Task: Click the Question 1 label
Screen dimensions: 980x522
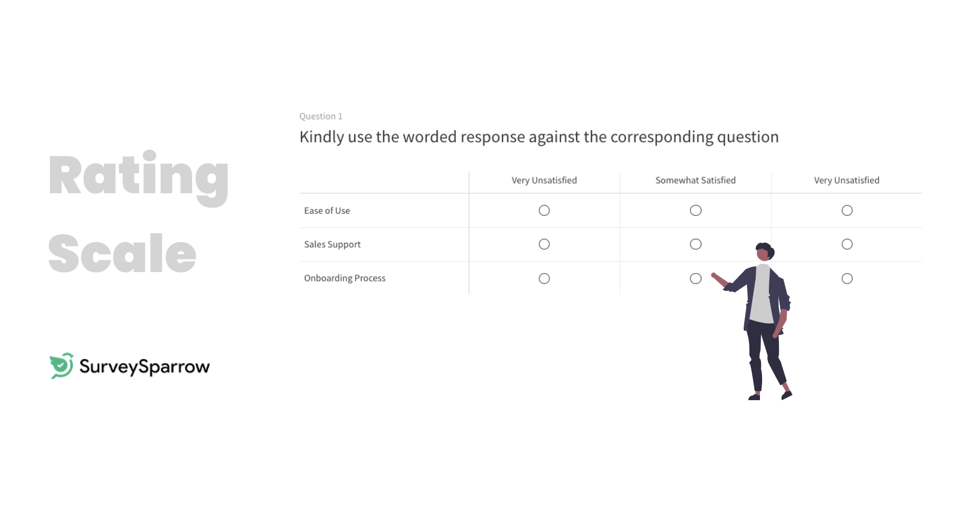Action: (x=321, y=116)
